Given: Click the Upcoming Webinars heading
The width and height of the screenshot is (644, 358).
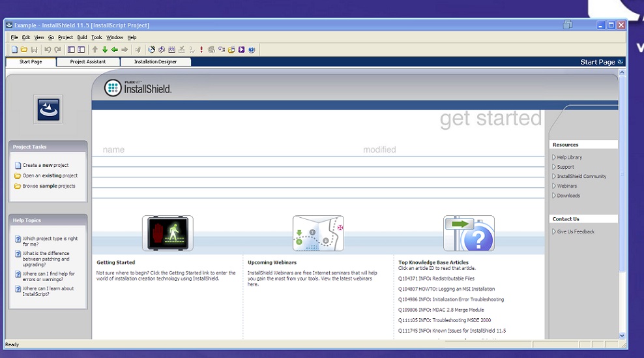Looking at the screenshot, I should (x=272, y=262).
